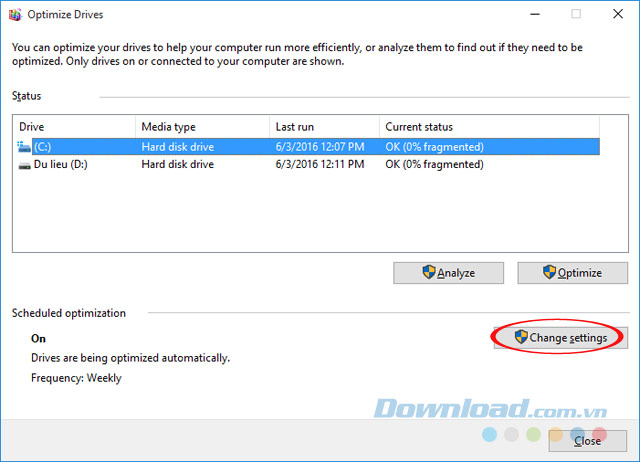Image resolution: width=640 pixels, height=462 pixels.
Task: Sort by the Current status column header
Action: (489, 127)
